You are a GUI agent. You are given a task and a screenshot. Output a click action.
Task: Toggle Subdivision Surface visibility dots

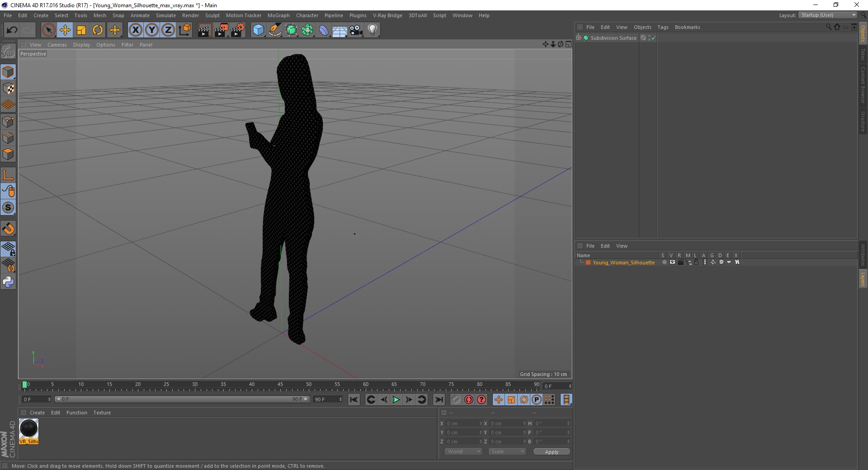point(649,38)
